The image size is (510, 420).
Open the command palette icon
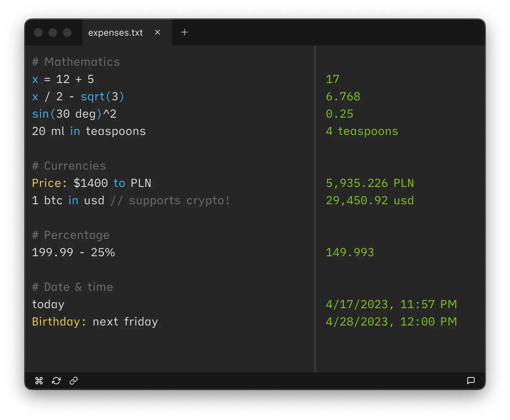coord(39,381)
